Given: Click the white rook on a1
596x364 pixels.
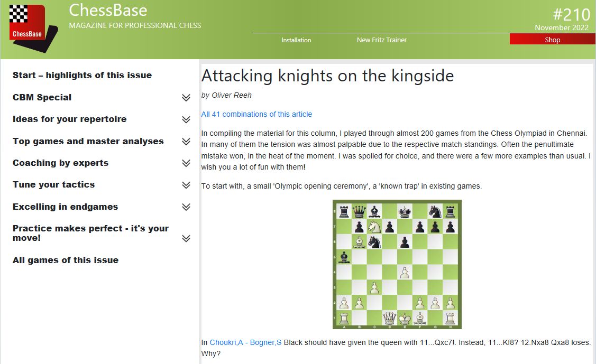Looking at the screenshot, I should (344, 318).
